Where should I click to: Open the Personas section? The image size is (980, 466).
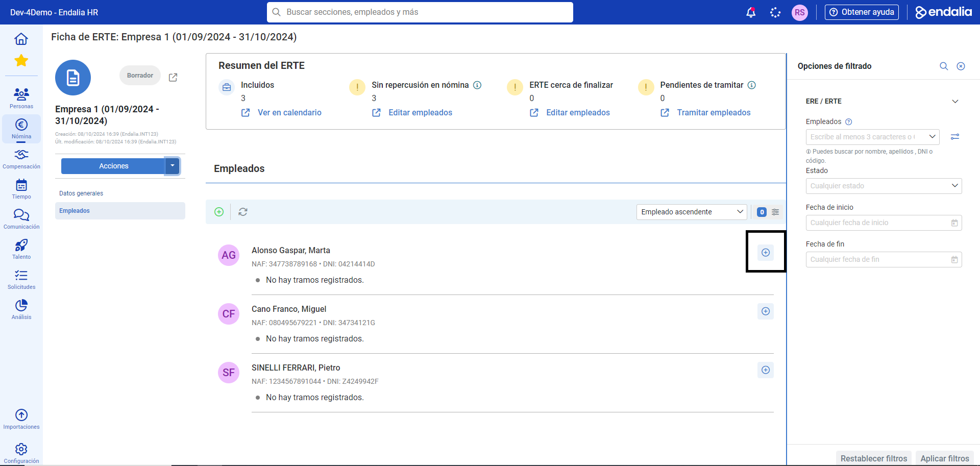pos(21,98)
